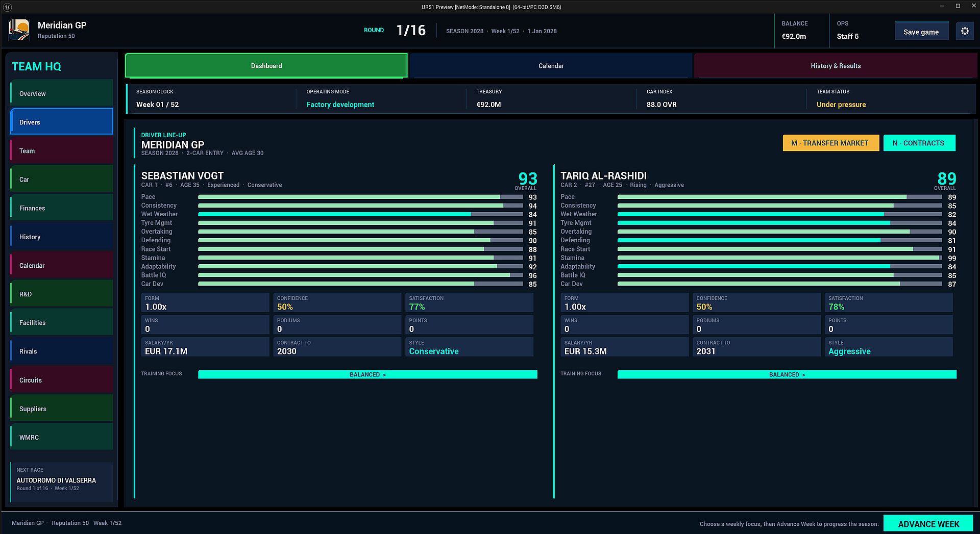Open the Suppliers sidebar item
Image resolution: width=980 pixels, height=534 pixels.
(62, 409)
